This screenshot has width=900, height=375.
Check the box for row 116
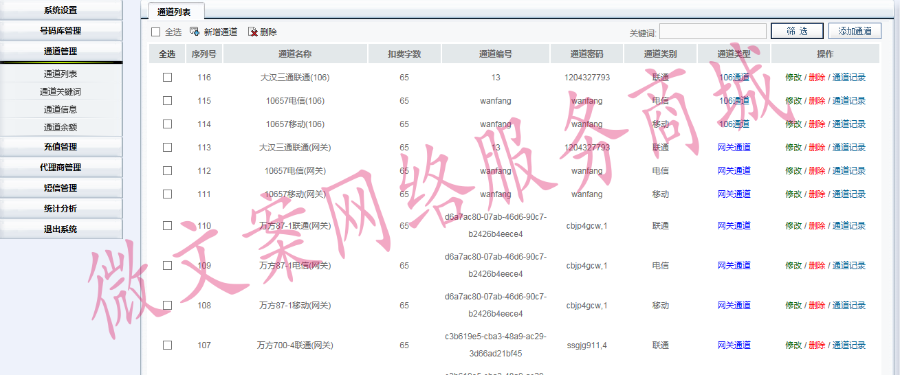(167, 77)
